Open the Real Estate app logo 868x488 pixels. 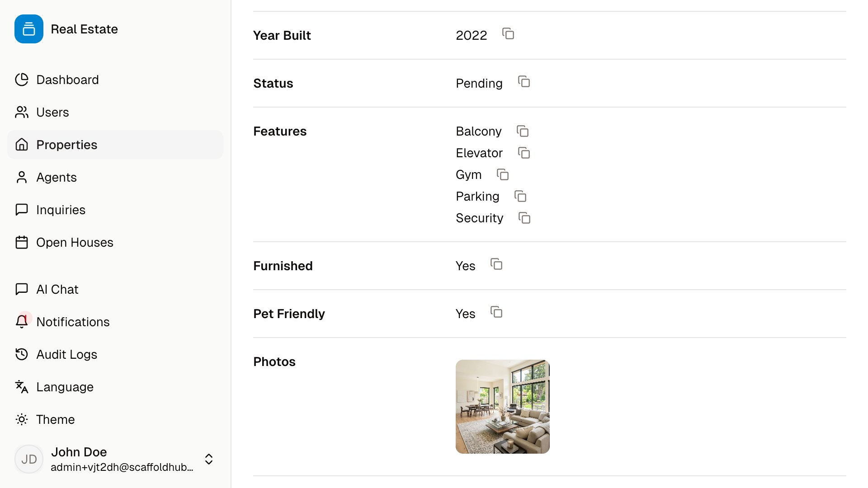(29, 29)
